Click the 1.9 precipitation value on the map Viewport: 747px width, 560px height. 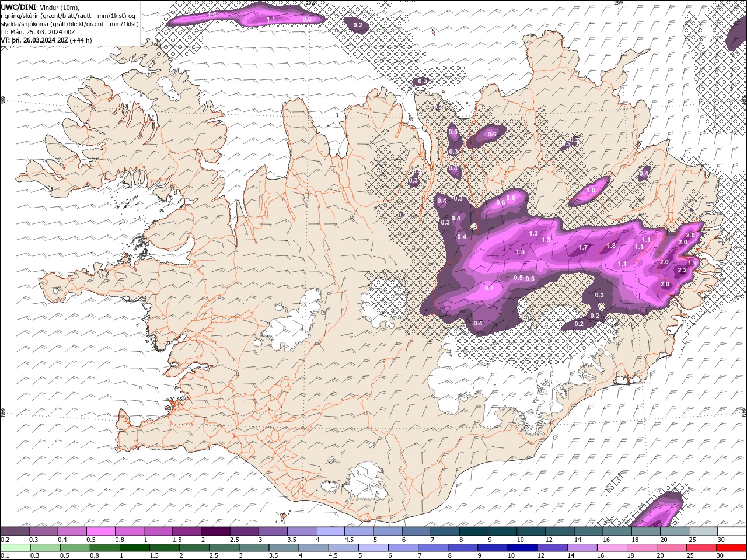pos(693,263)
